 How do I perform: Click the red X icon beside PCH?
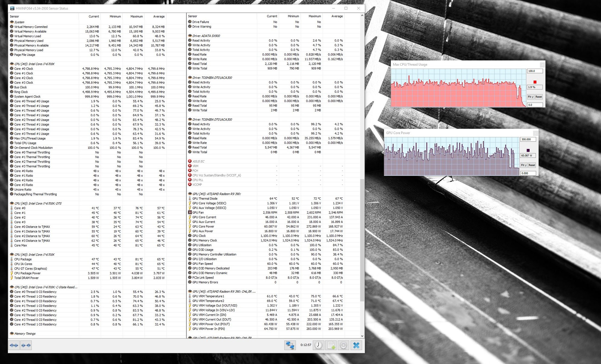point(190,171)
